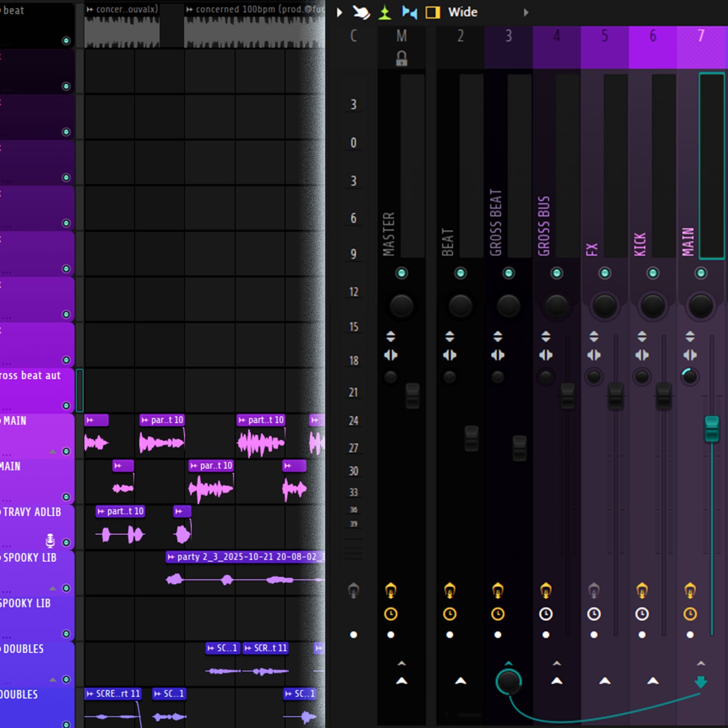This screenshot has width=728, height=728.
Task: Toggle FX slots icon on MAIN mixer track
Action: (690, 590)
